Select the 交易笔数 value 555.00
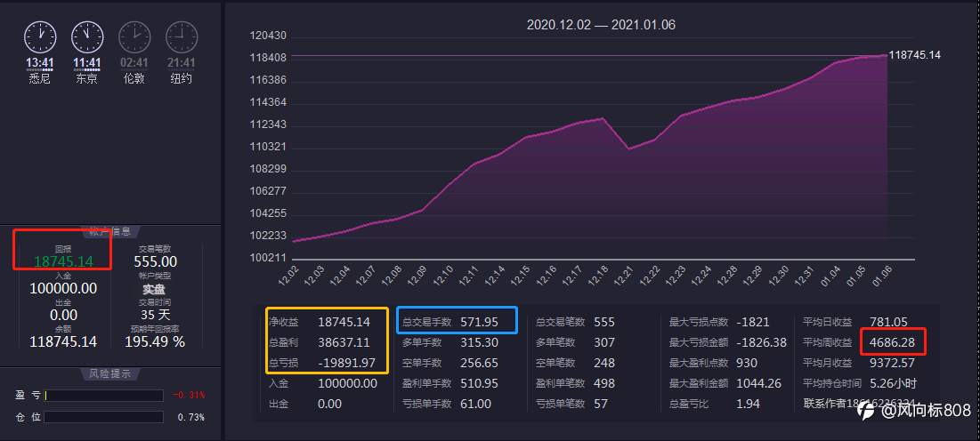 pos(155,261)
